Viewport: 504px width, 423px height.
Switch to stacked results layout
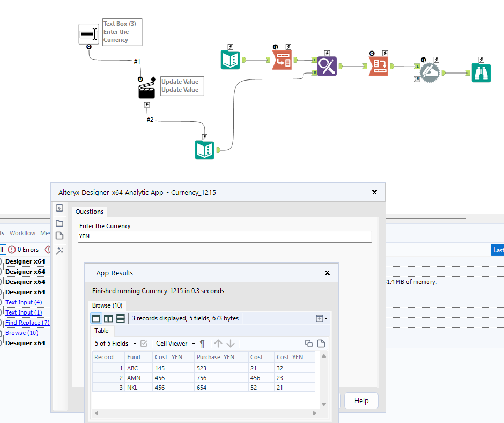121,318
